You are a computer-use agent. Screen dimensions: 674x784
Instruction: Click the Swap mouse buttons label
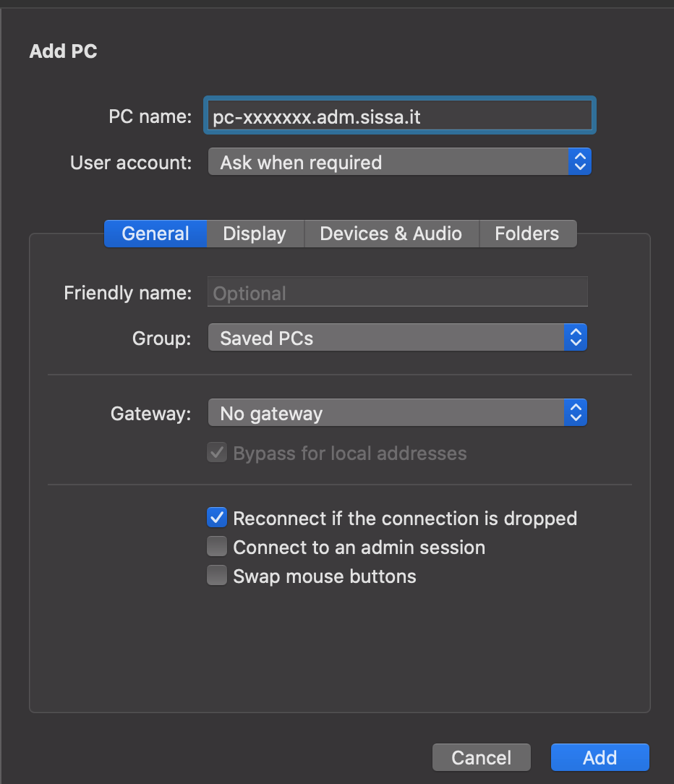[325, 576]
